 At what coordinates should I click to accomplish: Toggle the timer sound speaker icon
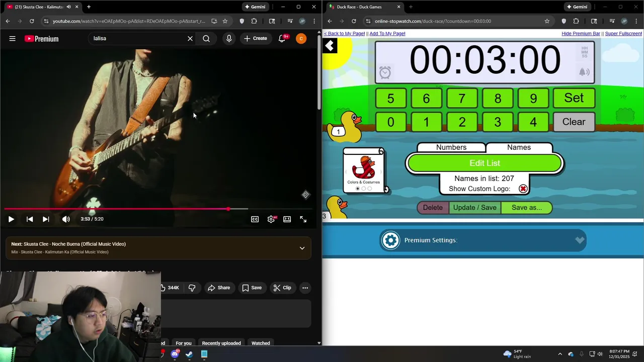tap(584, 72)
